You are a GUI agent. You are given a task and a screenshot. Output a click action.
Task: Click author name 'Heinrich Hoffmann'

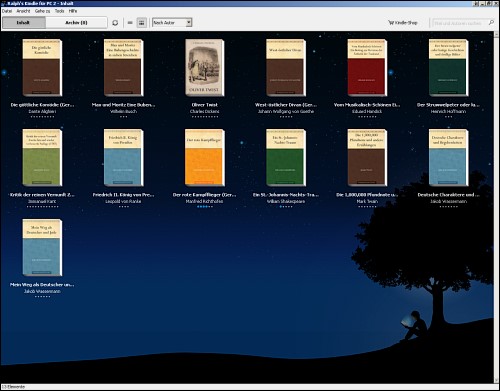coord(448,111)
